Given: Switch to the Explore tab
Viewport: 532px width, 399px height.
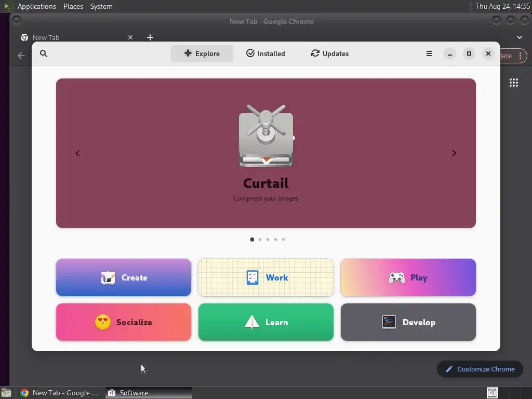Looking at the screenshot, I should pos(202,54).
